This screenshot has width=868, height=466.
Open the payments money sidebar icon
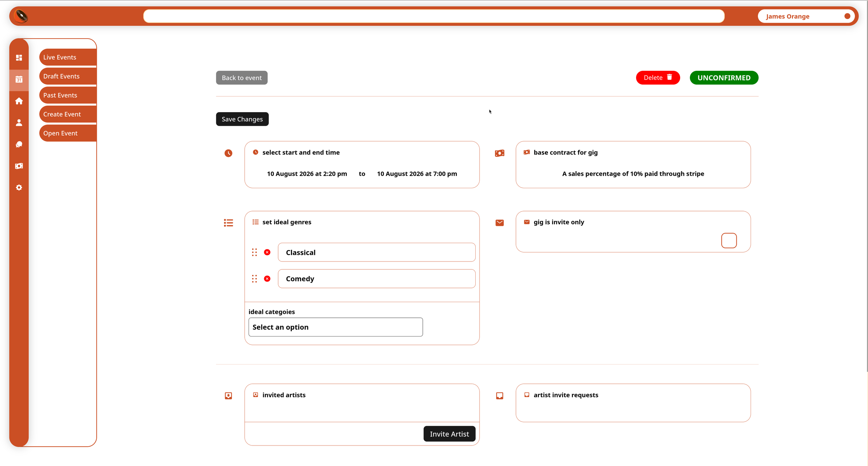tap(19, 166)
